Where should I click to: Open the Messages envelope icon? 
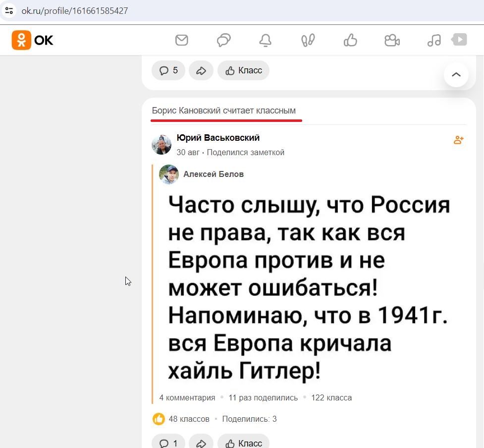181,40
